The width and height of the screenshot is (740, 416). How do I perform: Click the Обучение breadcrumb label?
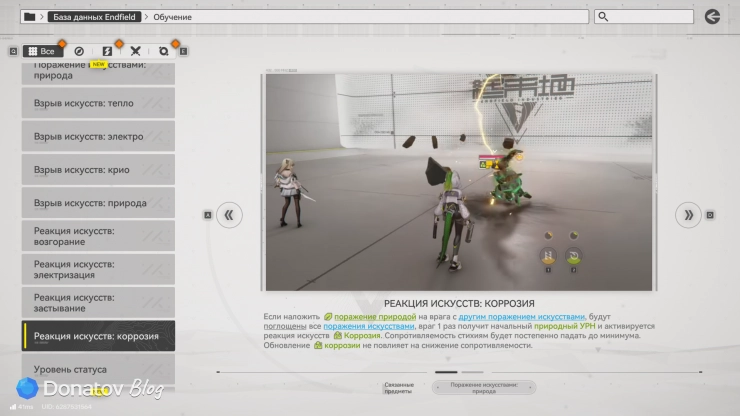point(172,17)
